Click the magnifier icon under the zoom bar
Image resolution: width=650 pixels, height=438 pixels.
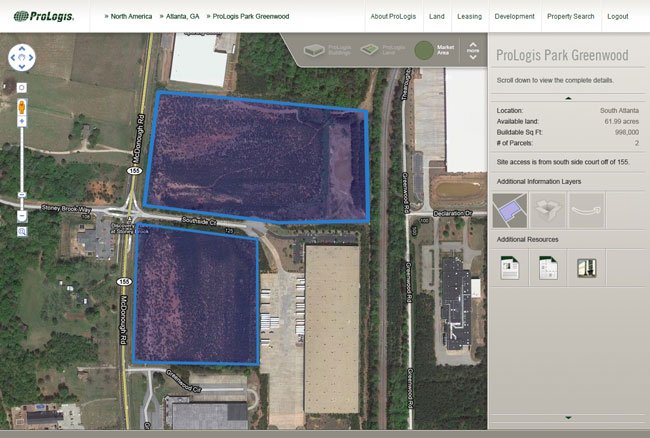22,232
